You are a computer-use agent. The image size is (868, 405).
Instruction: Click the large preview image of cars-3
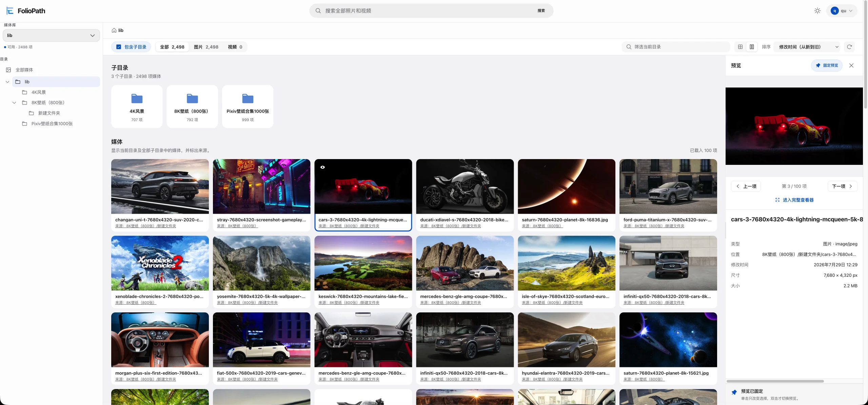coord(794,126)
